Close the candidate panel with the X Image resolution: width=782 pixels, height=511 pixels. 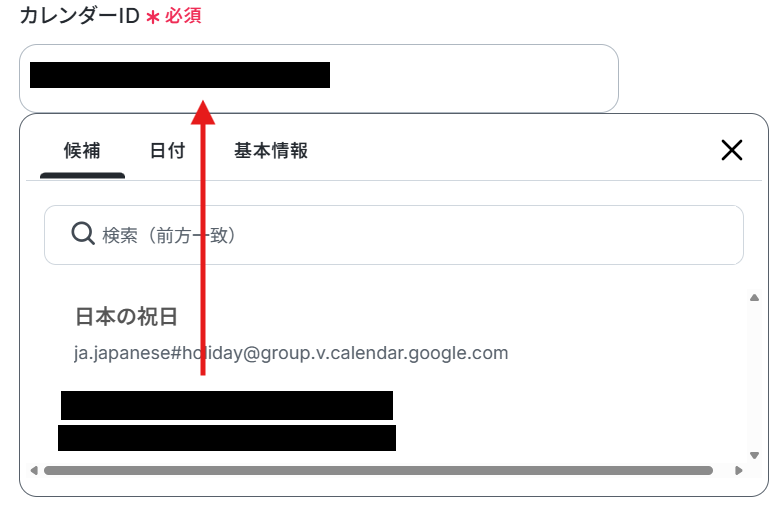coord(732,150)
